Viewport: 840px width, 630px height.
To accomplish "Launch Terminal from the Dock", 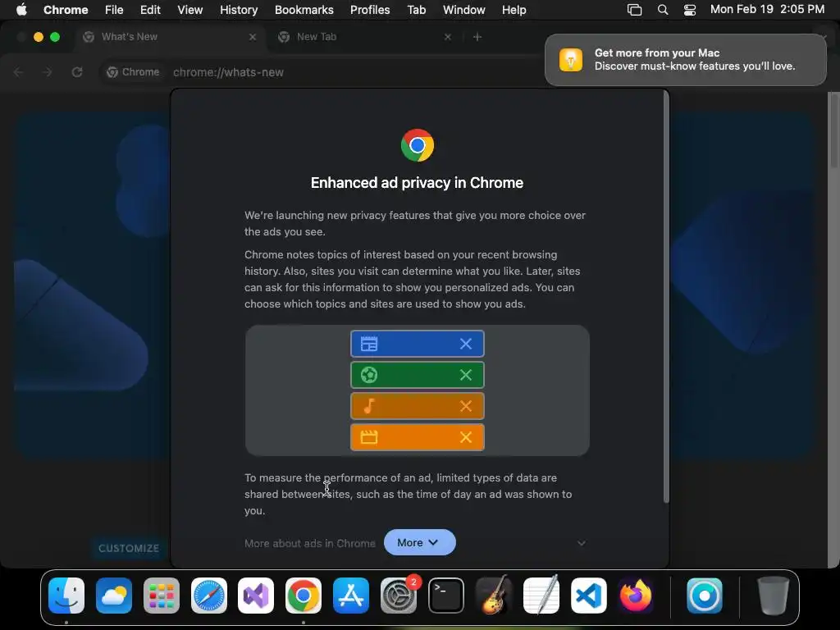I will (x=445, y=596).
